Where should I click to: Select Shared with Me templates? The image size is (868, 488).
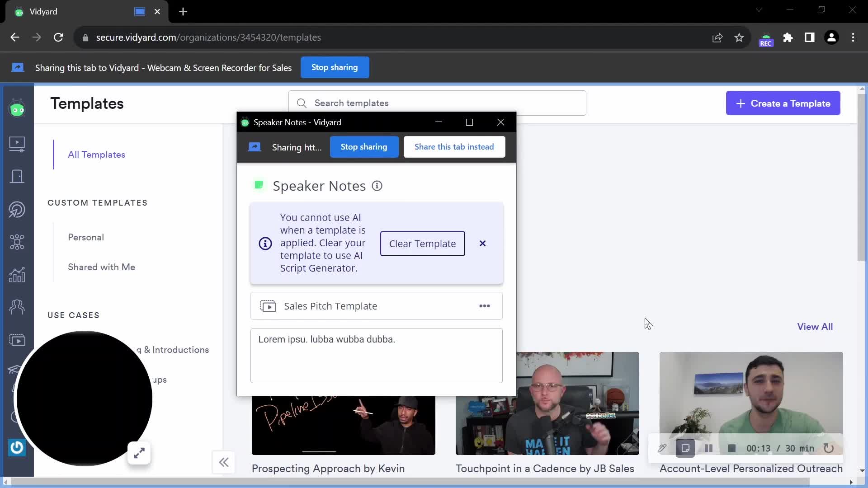click(101, 267)
